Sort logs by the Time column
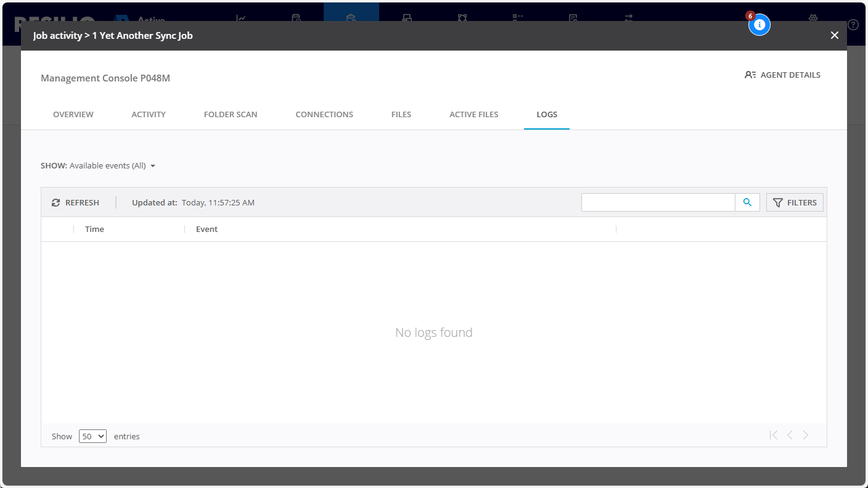The width and height of the screenshot is (868, 488). coord(94,229)
